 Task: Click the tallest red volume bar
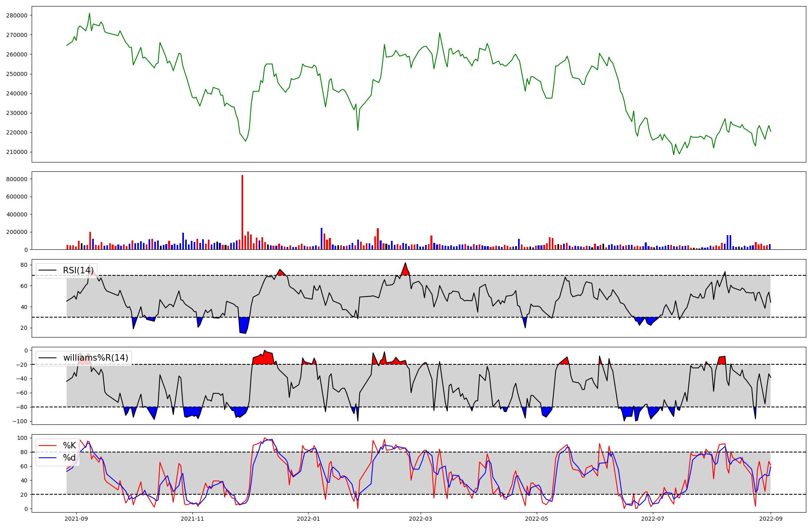pos(242,211)
